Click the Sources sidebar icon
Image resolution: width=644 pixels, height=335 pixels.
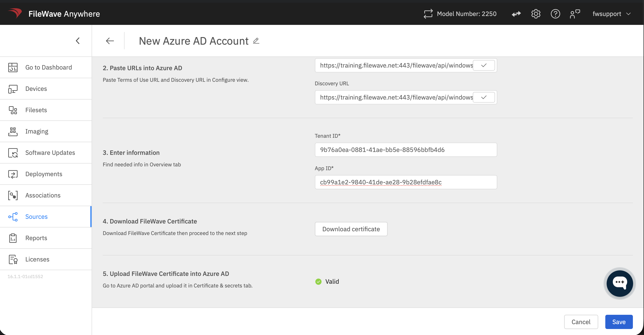coord(13,217)
